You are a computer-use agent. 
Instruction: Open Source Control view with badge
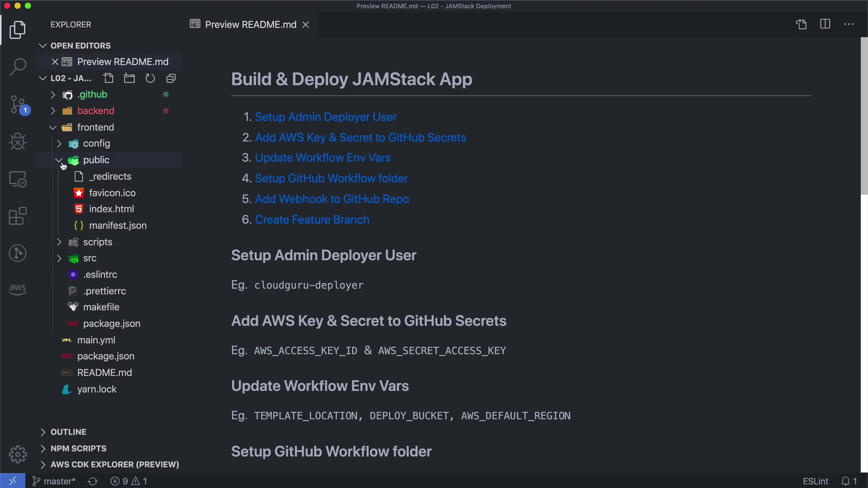tap(18, 105)
